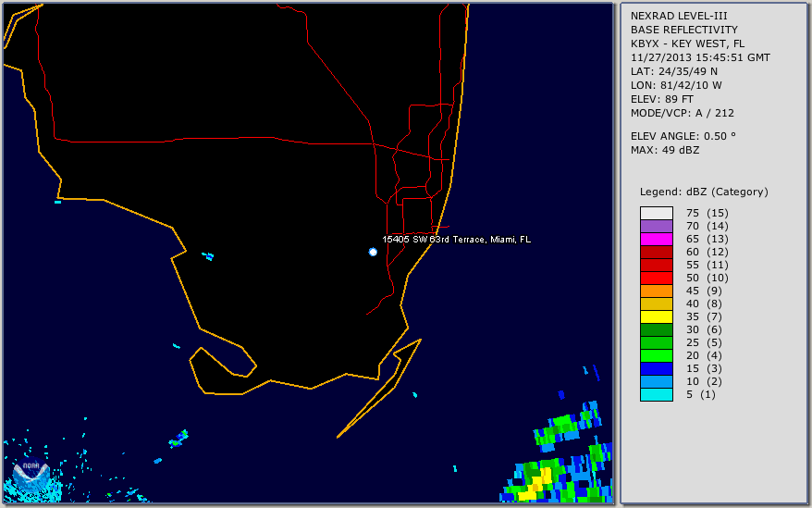Screen dimensions: 812x508
Task: Select the 50 dBZ bright red swatch
Action: 656,278
